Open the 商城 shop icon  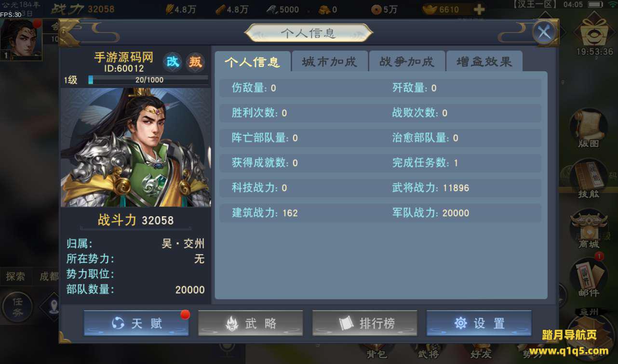click(x=589, y=229)
